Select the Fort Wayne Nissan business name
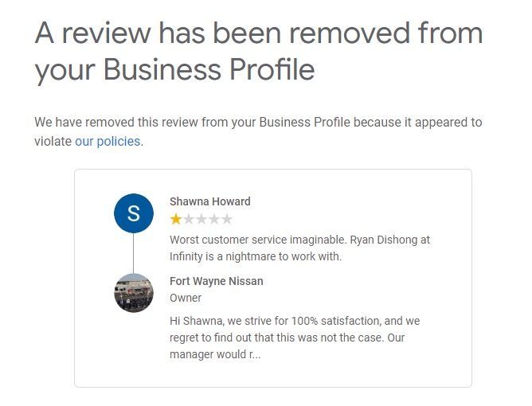The height and width of the screenshot is (406, 532). tap(216, 281)
